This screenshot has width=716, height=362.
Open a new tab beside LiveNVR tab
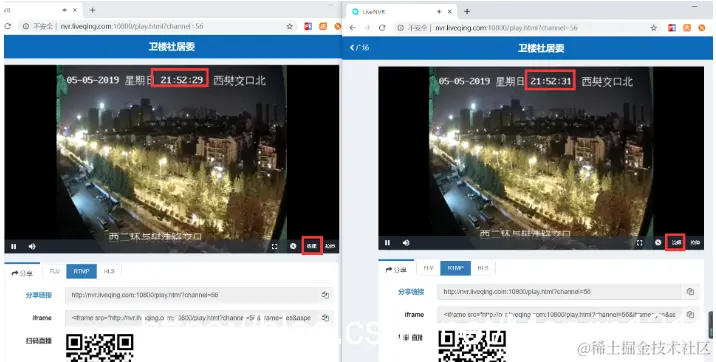[x=467, y=11]
